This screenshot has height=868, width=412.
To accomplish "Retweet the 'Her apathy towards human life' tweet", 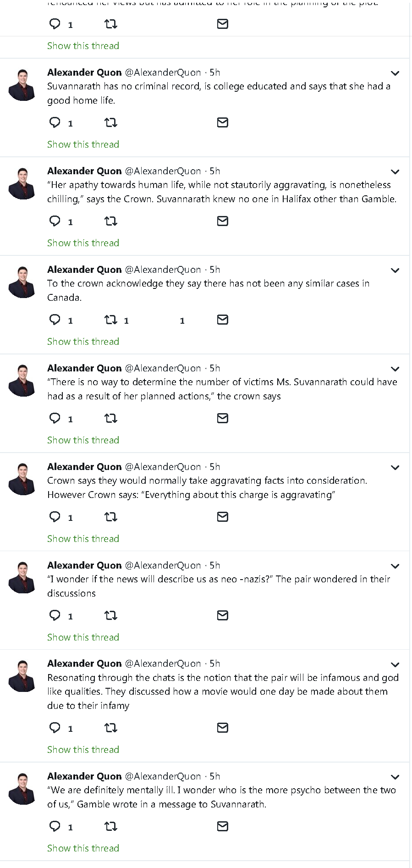I will pyautogui.click(x=111, y=221).
